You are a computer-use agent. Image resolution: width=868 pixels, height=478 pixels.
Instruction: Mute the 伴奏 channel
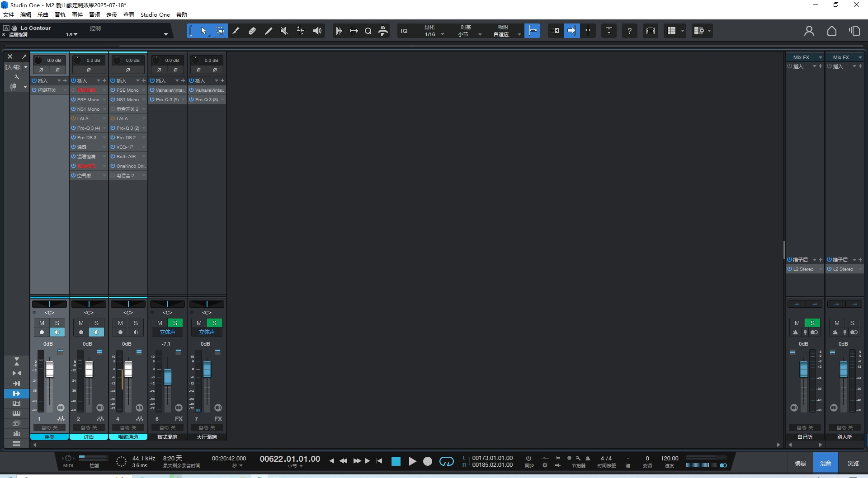point(42,323)
